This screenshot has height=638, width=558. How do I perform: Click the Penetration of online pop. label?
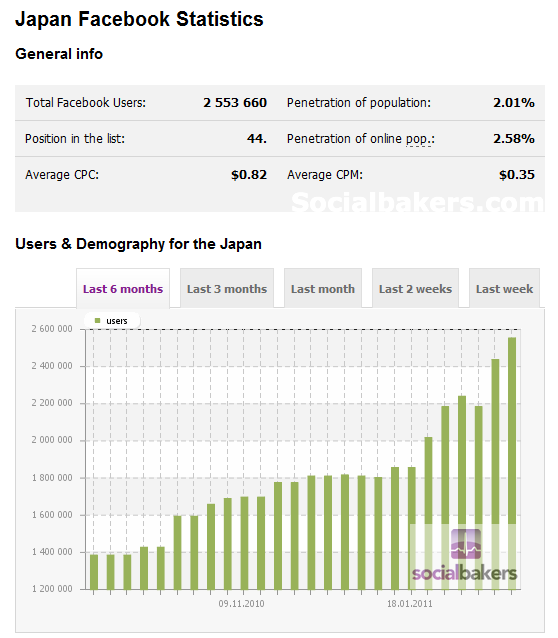[361, 139]
